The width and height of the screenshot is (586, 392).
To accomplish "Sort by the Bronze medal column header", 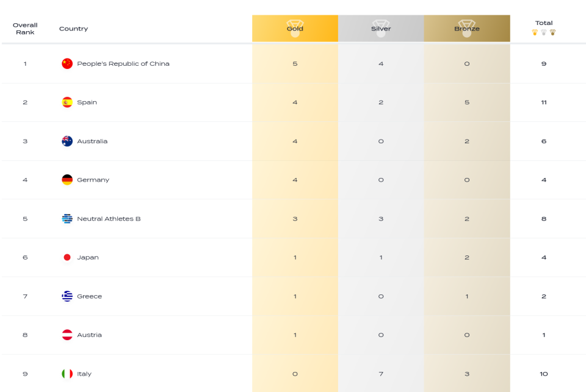I will pos(467,29).
